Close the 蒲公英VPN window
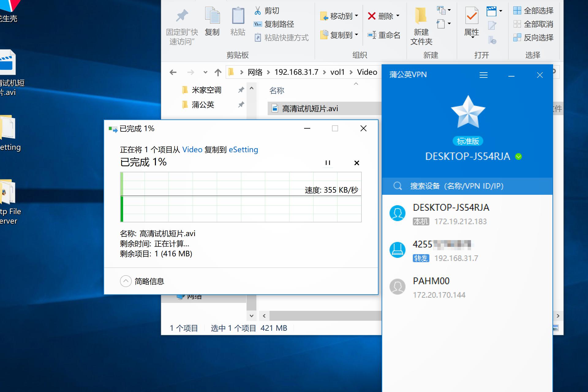 pos(540,75)
